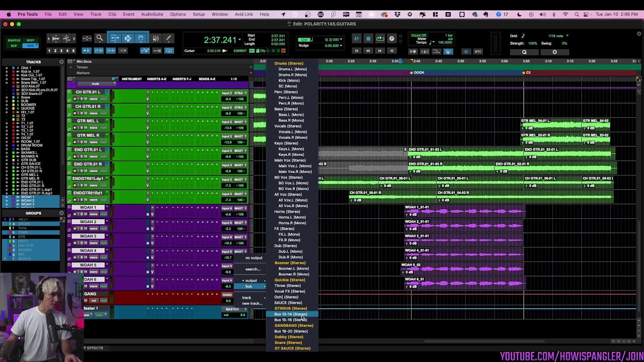
Task: Record-arm the GTR MEL L track
Action: [x=74, y=128]
